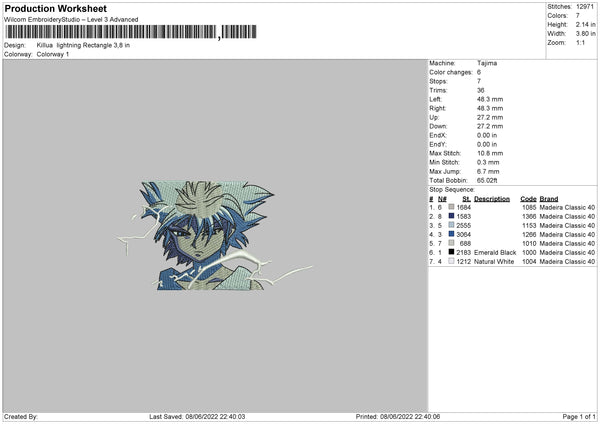Image resolution: width=600 pixels, height=424 pixels.
Task: Click the Code column header
Action: [x=528, y=199]
